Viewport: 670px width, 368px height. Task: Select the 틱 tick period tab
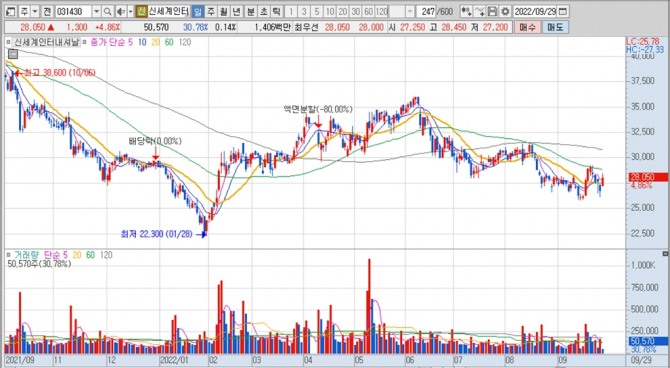pos(277,12)
